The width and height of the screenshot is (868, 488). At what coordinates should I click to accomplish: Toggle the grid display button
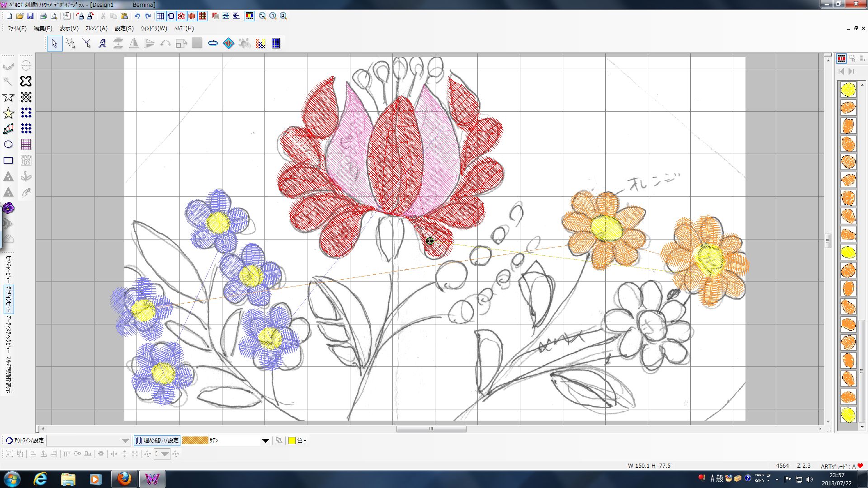click(160, 16)
